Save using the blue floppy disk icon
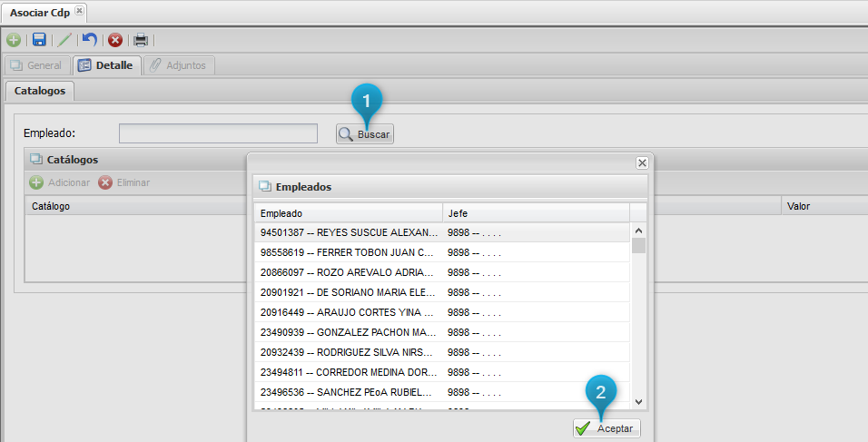The height and width of the screenshot is (442, 868). click(x=39, y=40)
